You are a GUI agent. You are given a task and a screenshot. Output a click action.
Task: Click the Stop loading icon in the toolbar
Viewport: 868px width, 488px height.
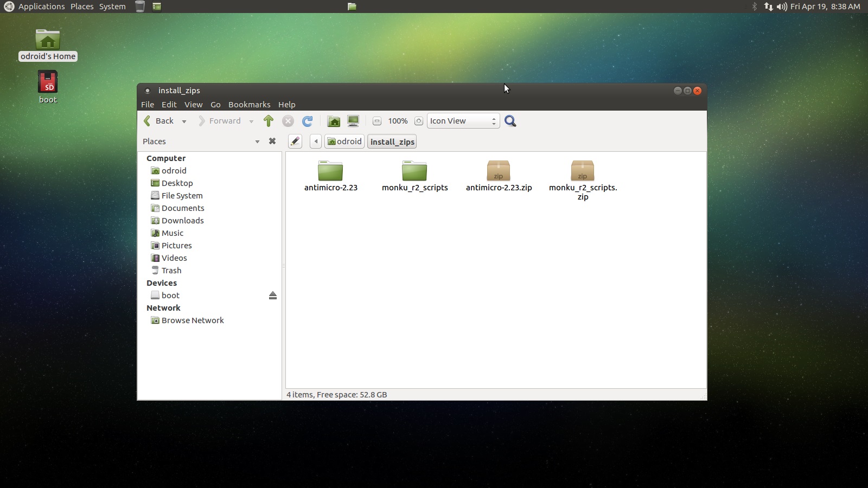pyautogui.click(x=288, y=121)
